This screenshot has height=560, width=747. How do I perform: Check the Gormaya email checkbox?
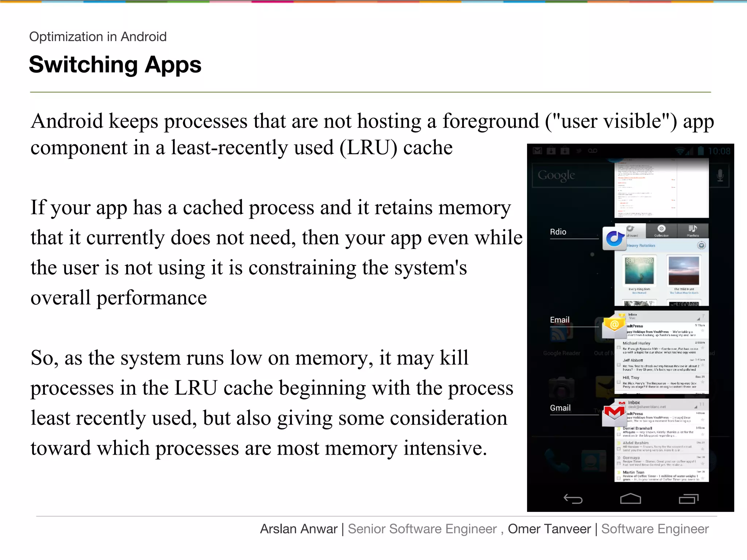(619, 463)
